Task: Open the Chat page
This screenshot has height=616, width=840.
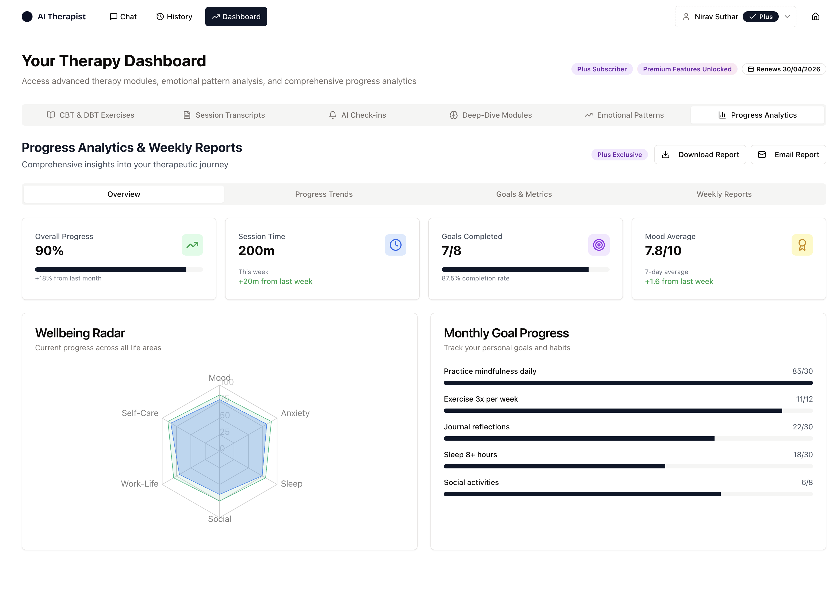Action: tap(123, 16)
